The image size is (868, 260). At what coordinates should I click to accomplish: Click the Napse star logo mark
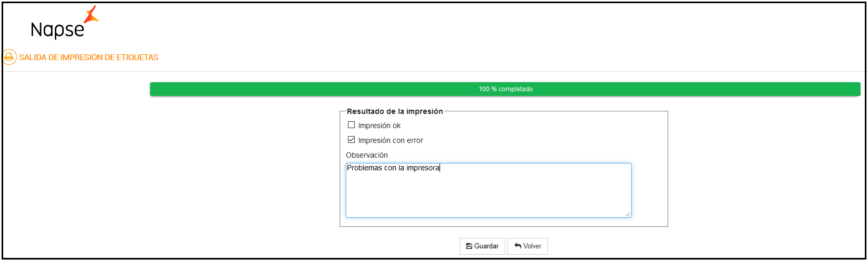click(92, 15)
